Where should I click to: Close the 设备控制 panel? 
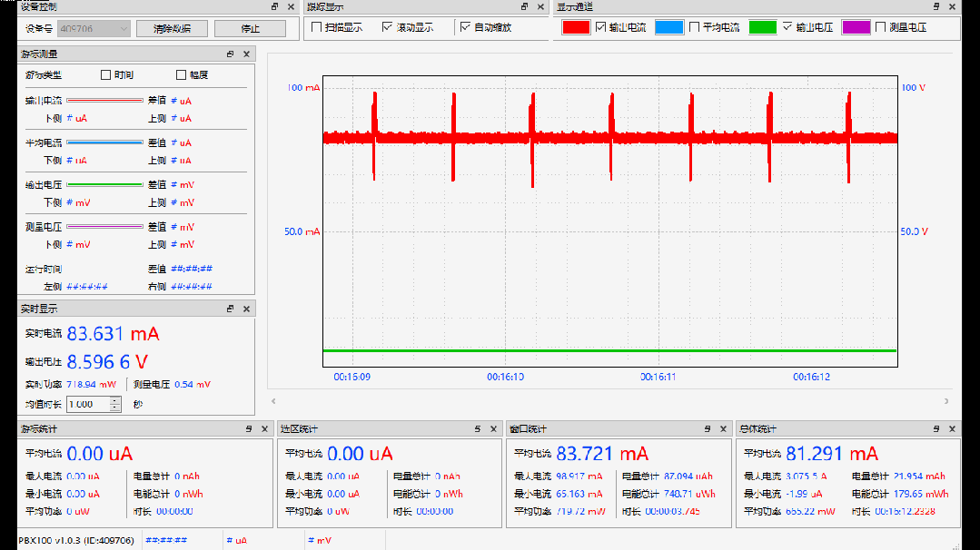point(291,7)
